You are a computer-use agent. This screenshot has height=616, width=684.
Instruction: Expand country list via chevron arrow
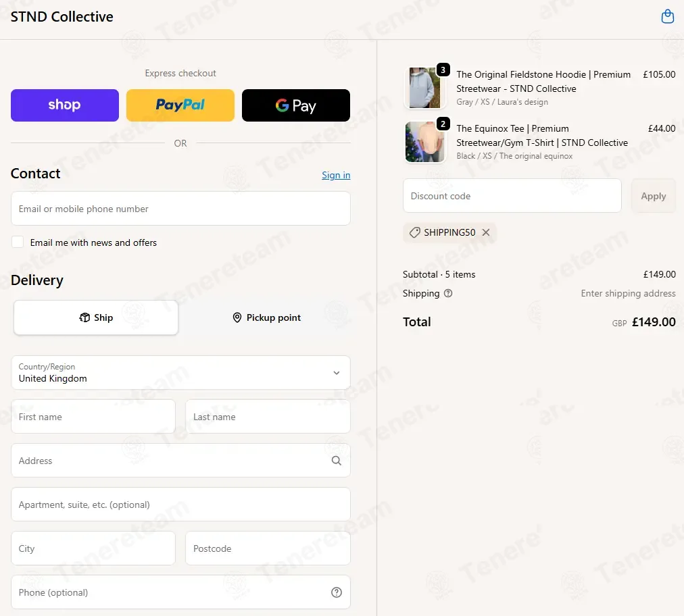pyautogui.click(x=337, y=373)
